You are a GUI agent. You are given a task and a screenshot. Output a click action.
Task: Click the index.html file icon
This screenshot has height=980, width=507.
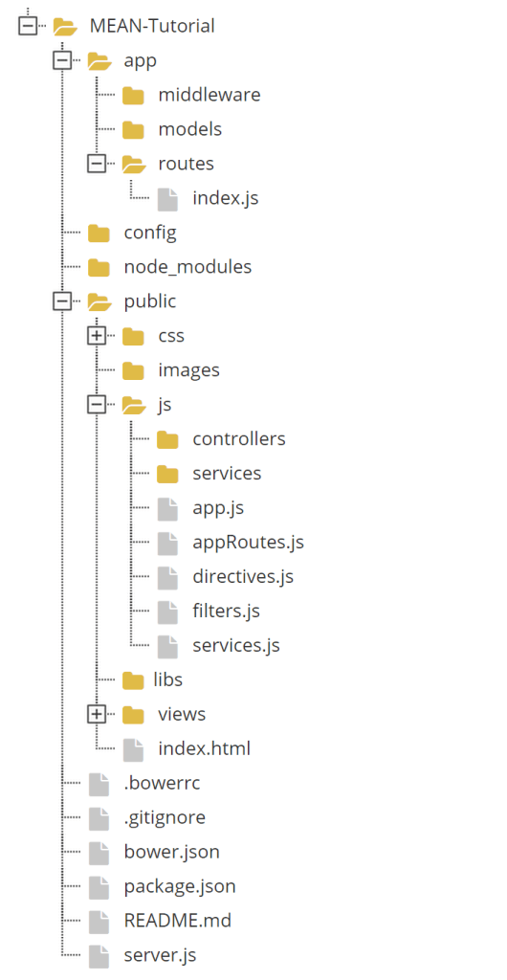pyautogui.click(x=133, y=749)
